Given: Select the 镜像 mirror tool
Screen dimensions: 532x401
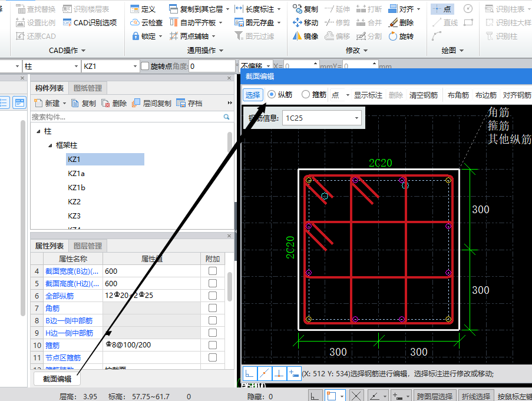Looking at the screenshot, I should coord(305,36).
